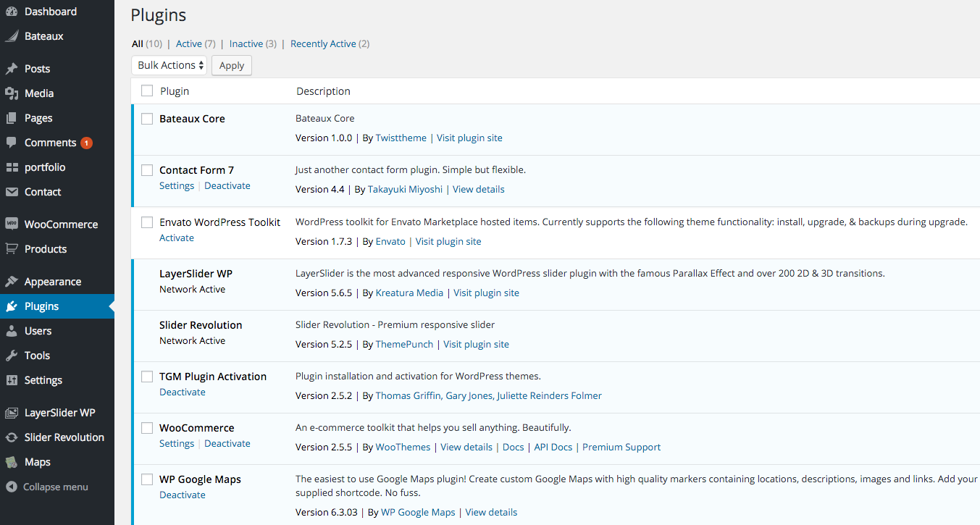Image resolution: width=980 pixels, height=525 pixels.
Task: Sort by Plugin column header
Action: (x=175, y=91)
